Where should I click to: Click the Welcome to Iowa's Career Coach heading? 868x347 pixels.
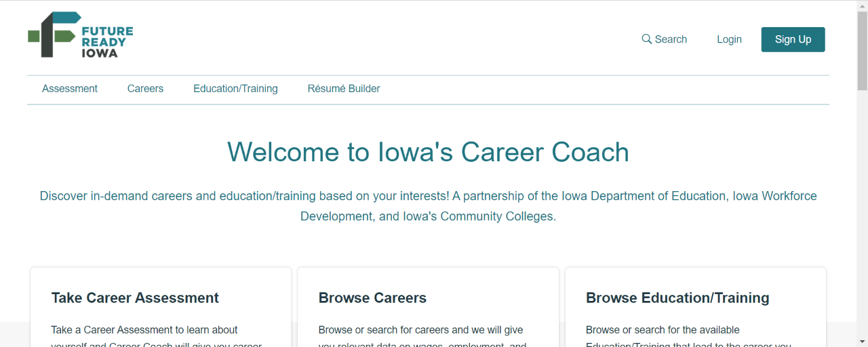point(428,152)
